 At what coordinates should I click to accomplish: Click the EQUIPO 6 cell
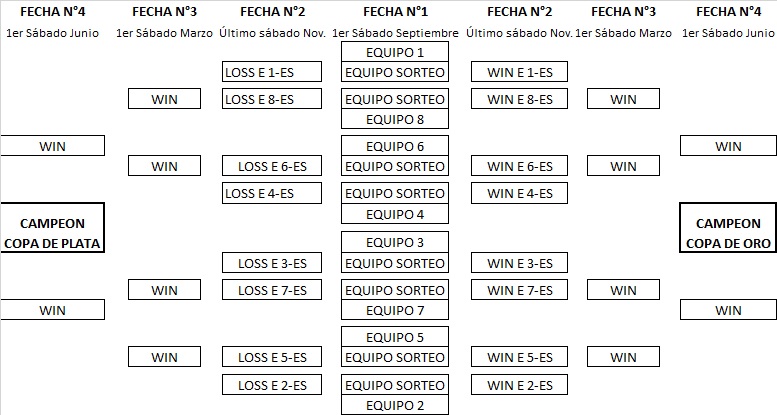tap(395, 146)
